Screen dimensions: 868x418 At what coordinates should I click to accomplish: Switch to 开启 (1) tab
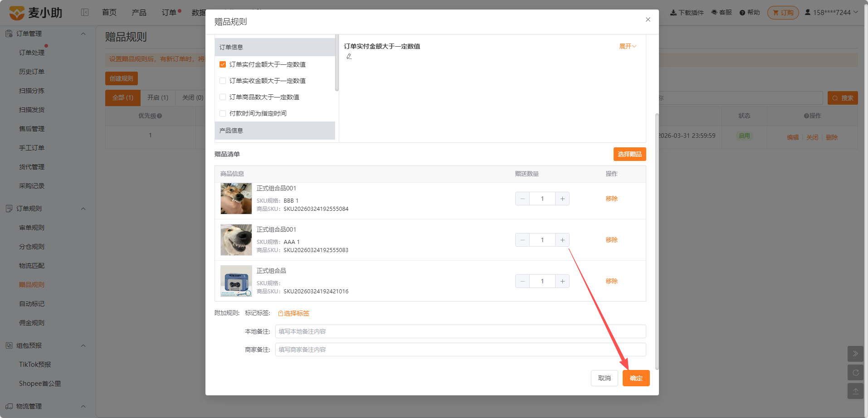pyautogui.click(x=158, y=97)
